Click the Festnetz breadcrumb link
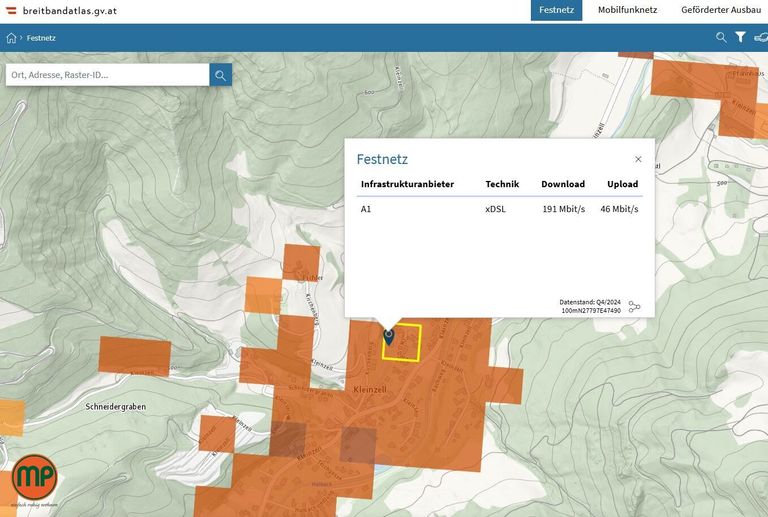768x517 pixels. pyautogui.click(x=41, y=38)
